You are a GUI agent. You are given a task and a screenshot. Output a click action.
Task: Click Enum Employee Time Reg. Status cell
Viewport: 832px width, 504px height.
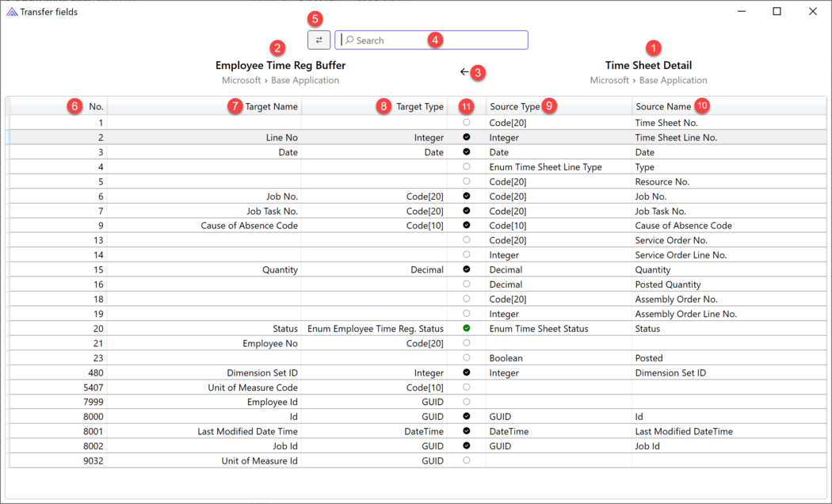[x=375, y=329]
